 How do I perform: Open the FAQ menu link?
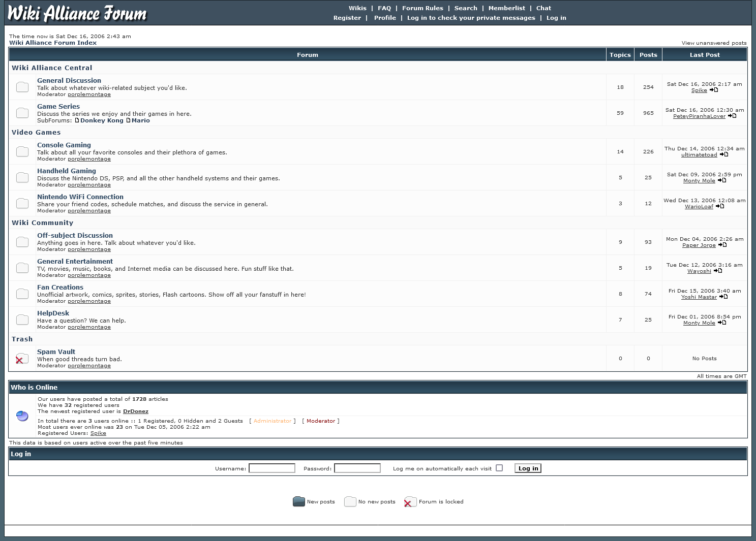(x=384, y=8)
